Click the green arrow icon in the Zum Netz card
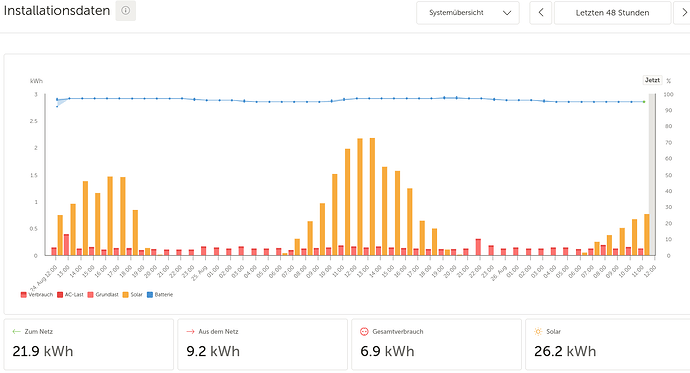This screenshot has height=373, width=690. 16,332
